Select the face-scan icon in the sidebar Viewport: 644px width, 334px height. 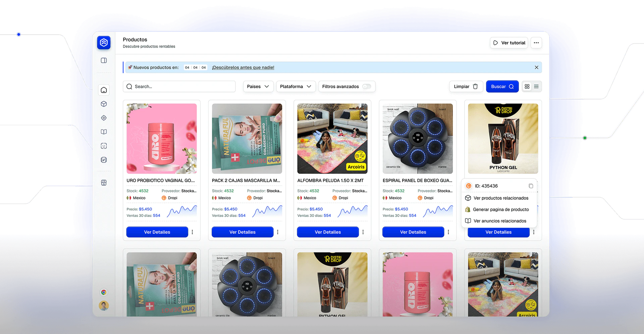coord(104,146)
